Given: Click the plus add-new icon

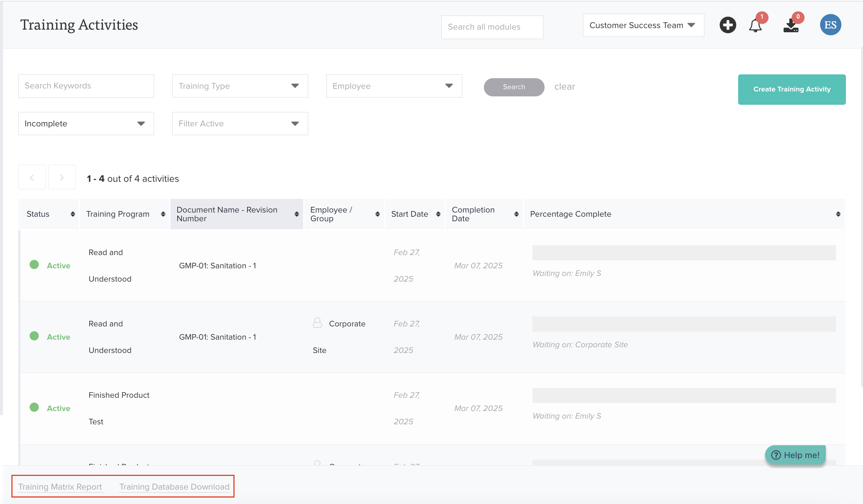Looking at the screenshot, I should click(728, 25).
